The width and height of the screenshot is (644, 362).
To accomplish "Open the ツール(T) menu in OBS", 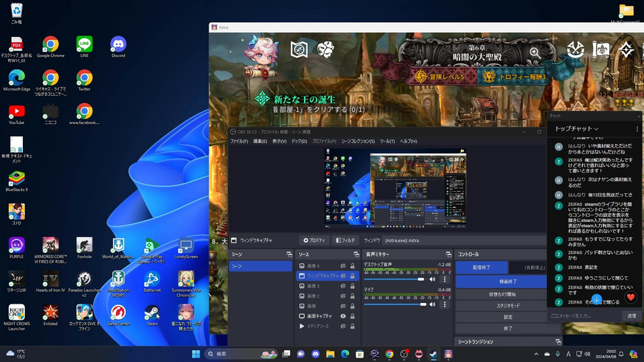I will coord(387,141).
